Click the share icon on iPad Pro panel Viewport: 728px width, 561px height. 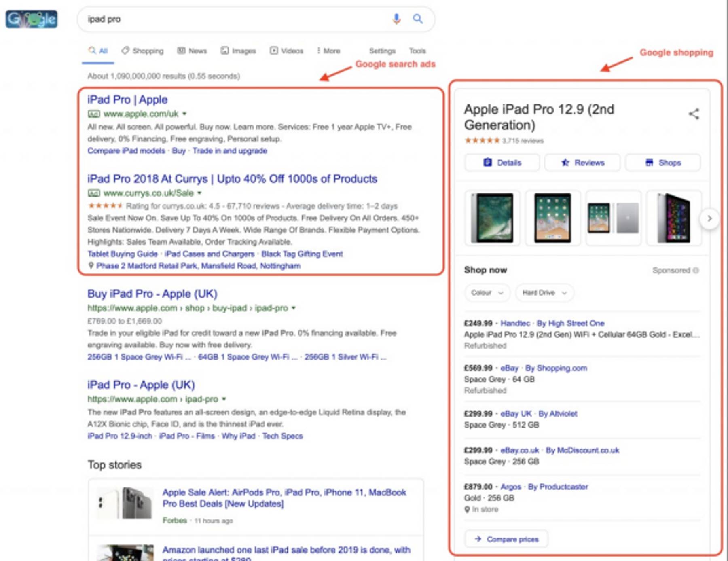pos(694,114)
